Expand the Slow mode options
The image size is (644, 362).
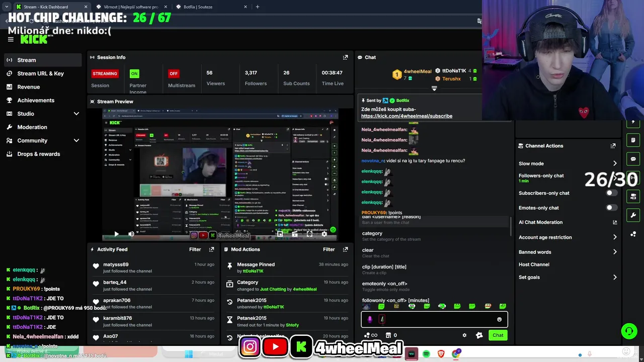(x=615, y=163)
